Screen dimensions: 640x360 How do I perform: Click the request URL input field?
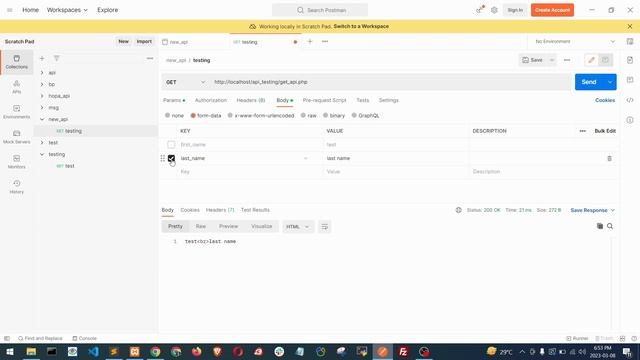tap(391, 82)
